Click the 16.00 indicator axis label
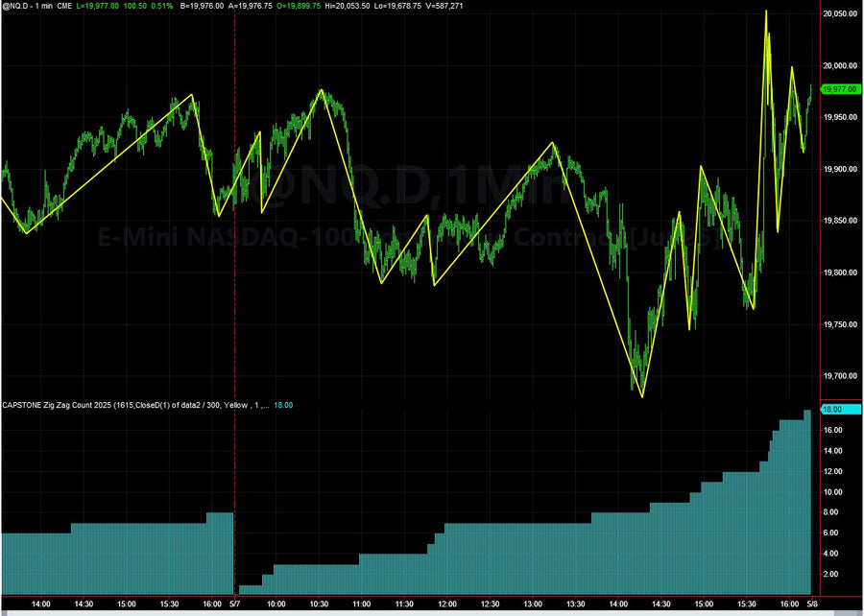Screen dimensions: 864x616 point(832,430)
